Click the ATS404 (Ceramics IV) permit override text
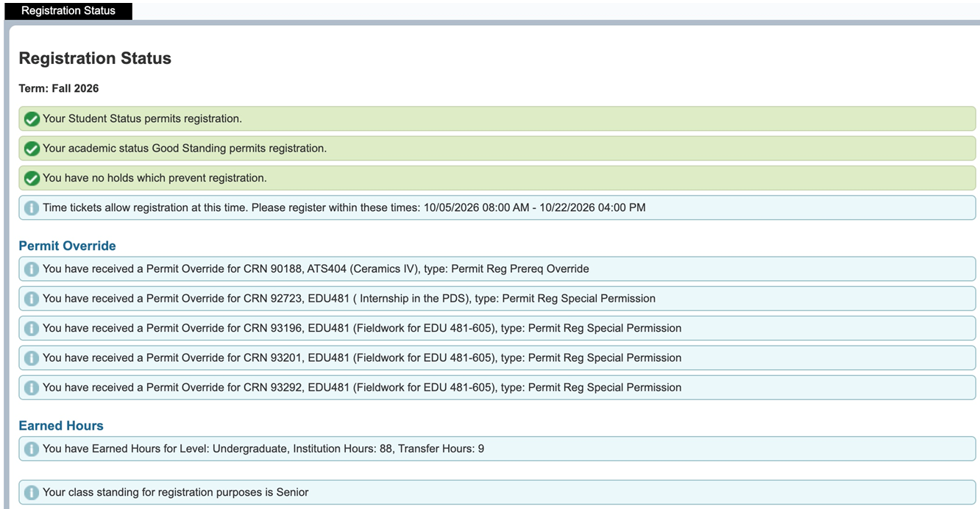The image size is (980, 509). [316, 268]
